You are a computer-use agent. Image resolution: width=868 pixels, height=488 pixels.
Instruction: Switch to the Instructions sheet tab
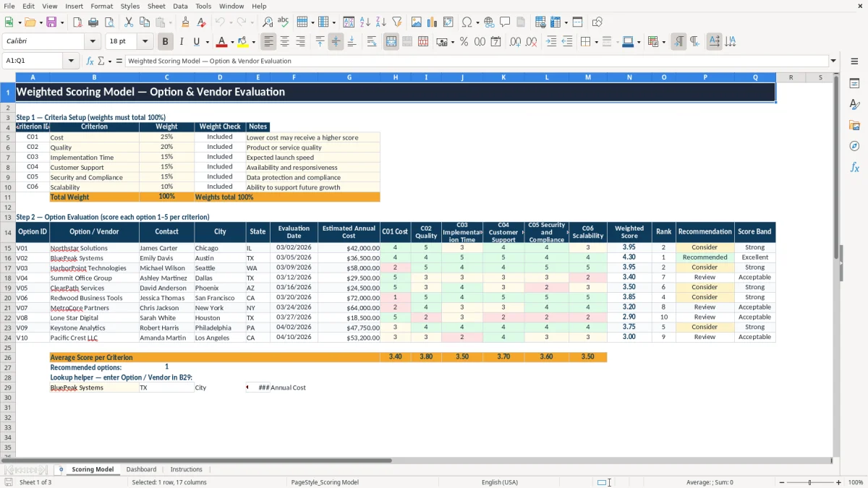(186, 469)
